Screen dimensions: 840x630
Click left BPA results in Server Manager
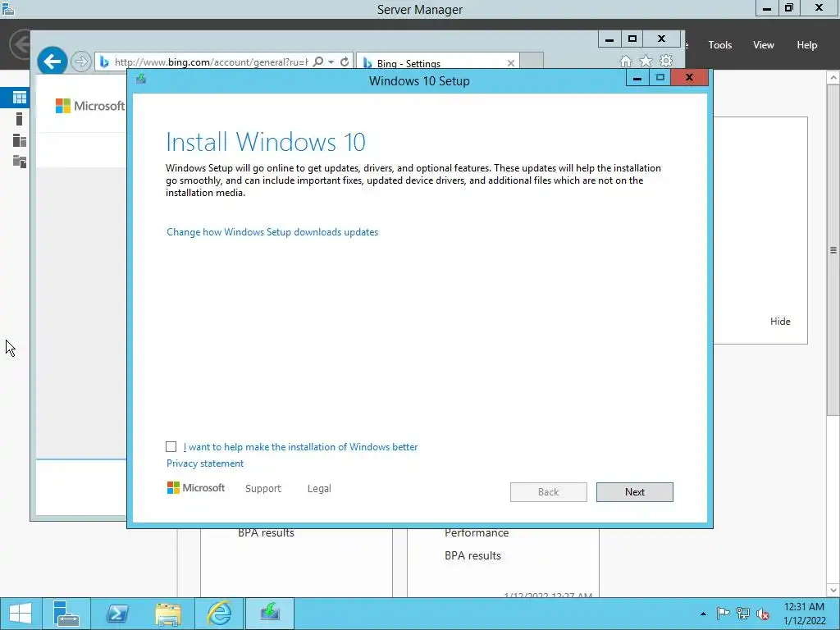tap(267, 533)
